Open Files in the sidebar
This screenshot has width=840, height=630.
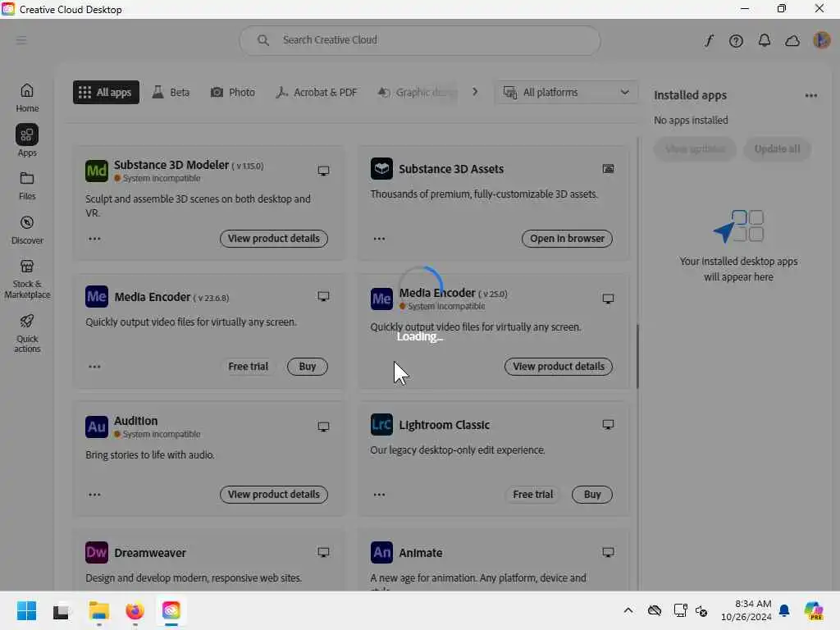click(x=27, y=186)
